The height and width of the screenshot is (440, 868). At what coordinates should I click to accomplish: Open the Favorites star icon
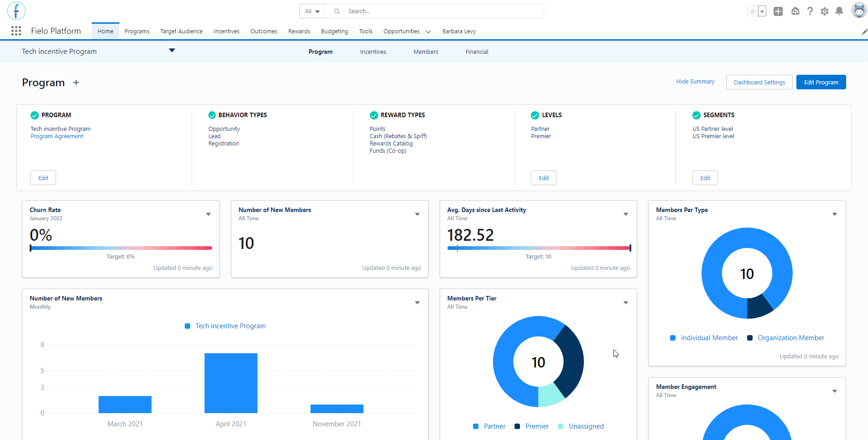point(753,11)
